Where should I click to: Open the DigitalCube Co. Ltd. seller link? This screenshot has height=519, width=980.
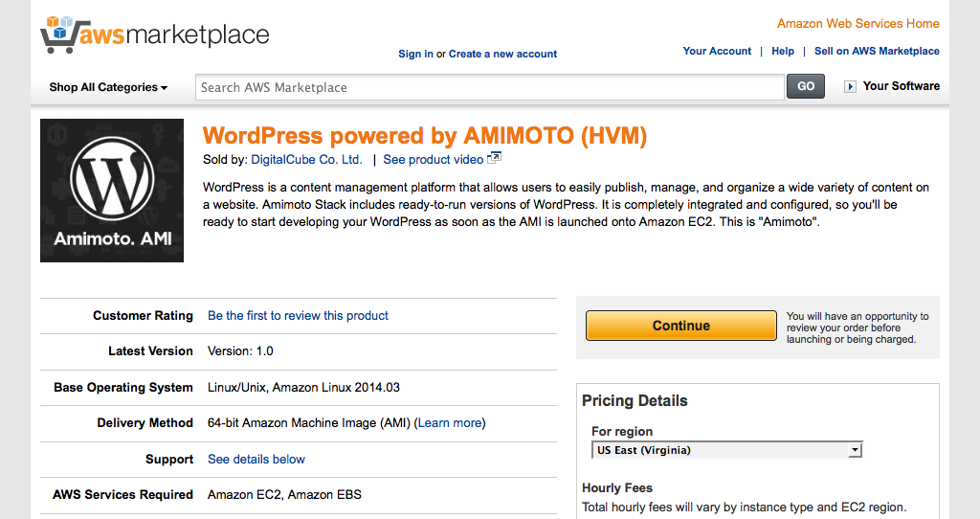pos(307,160)
